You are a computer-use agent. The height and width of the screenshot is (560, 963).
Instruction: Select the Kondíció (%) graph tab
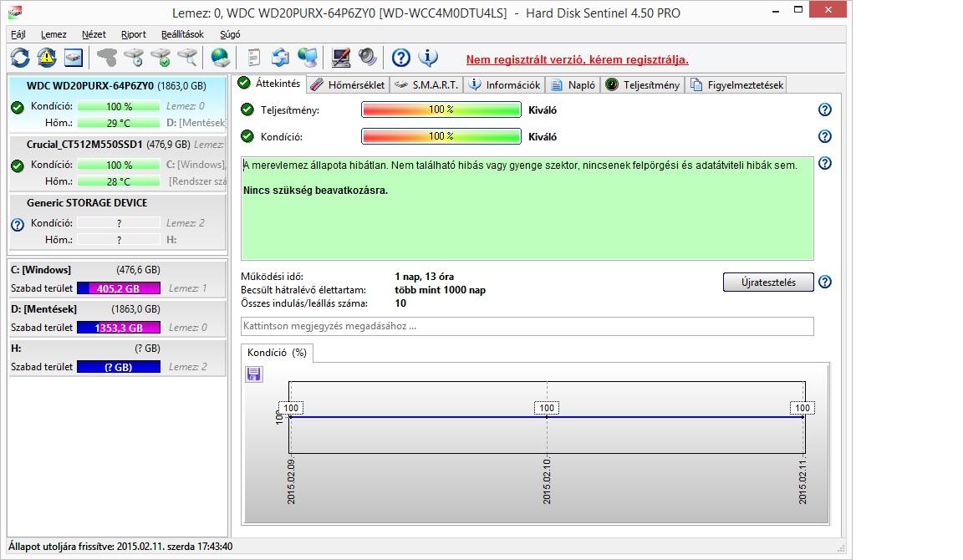277,353
